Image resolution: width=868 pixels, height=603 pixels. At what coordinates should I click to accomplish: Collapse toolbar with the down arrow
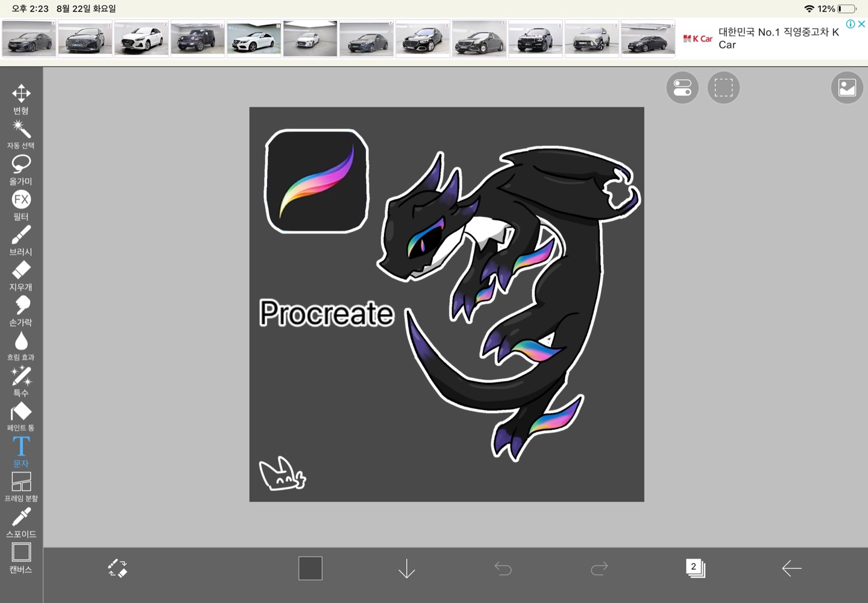[407, 568]
